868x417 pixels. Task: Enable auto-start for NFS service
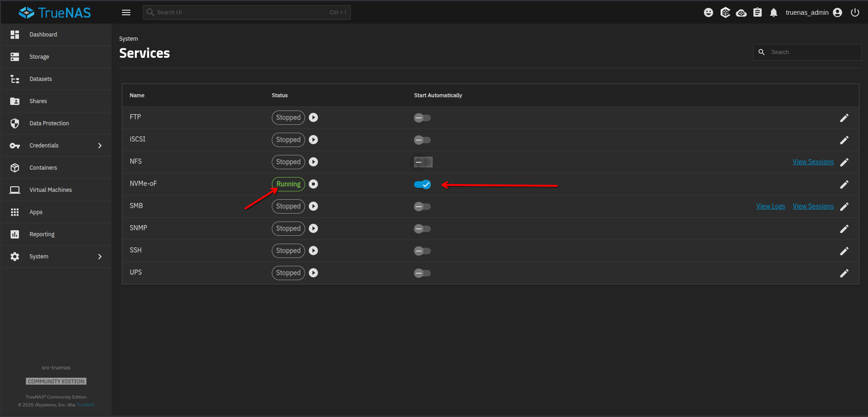click(x=422, y=162)
